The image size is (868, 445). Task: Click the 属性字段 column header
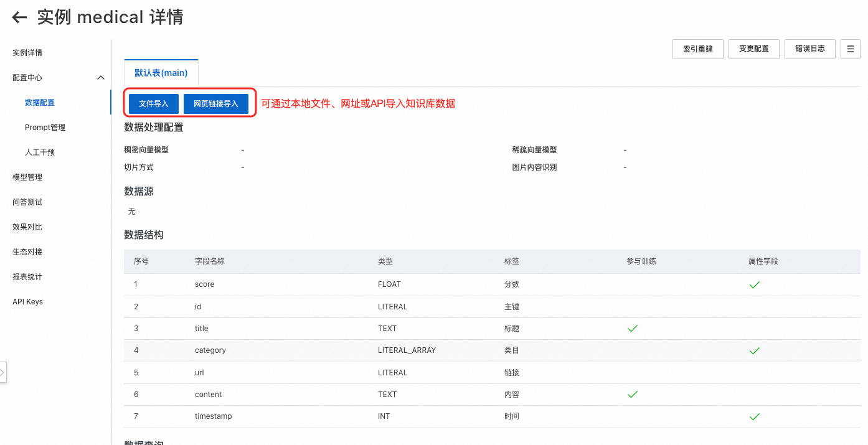click(763, 261)
